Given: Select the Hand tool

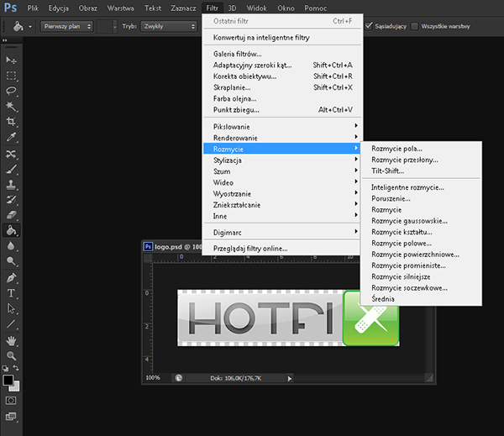Looking at the screenshot, I should (11, 340).
